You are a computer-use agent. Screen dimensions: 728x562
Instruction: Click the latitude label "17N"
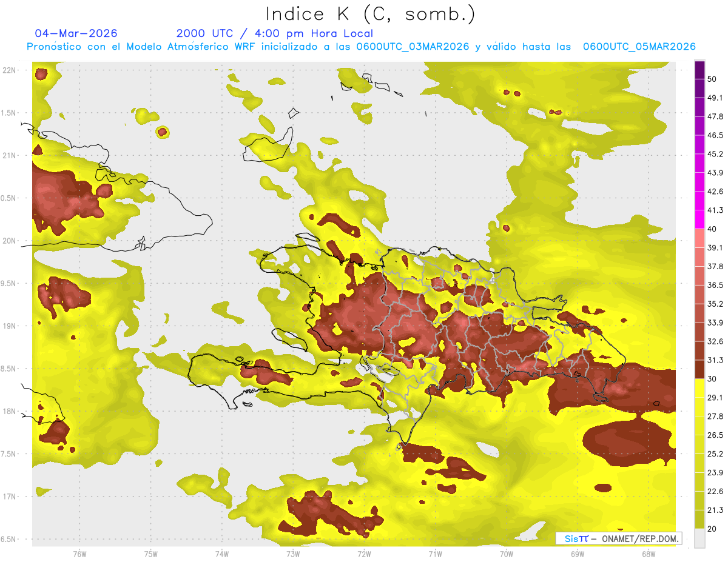coord(9,497)
